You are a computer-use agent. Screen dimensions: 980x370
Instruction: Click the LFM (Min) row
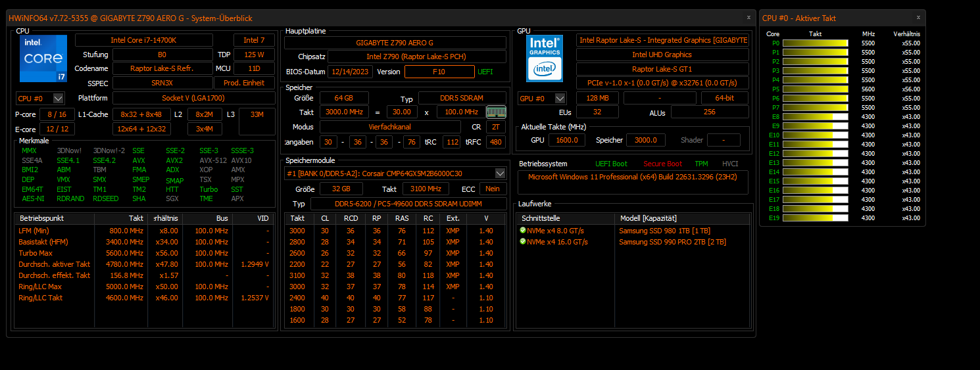(x=144, y=231)
